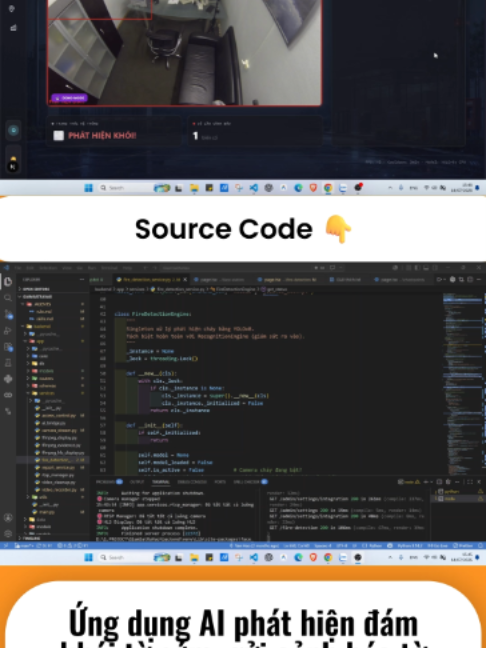The width and height of the screenshot is (486, 648).
Task: Click the DEMO MODE badge on camera feed
Action: 69,98
